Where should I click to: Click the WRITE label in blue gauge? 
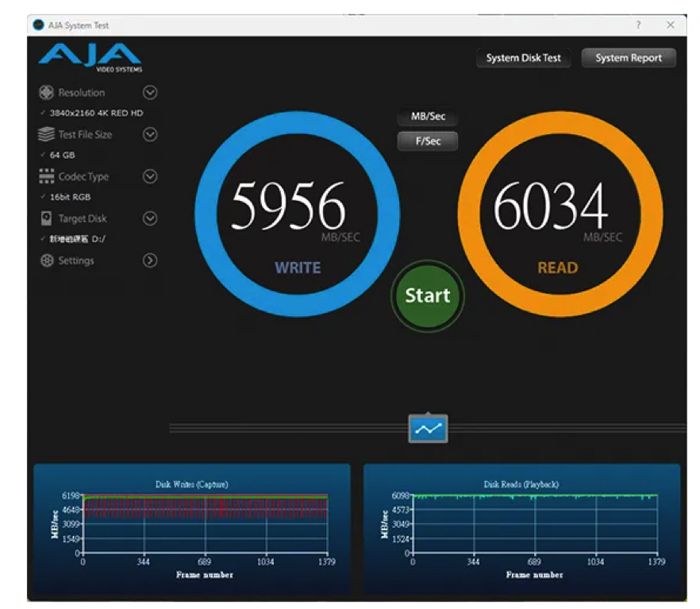[x=298, y=268]
